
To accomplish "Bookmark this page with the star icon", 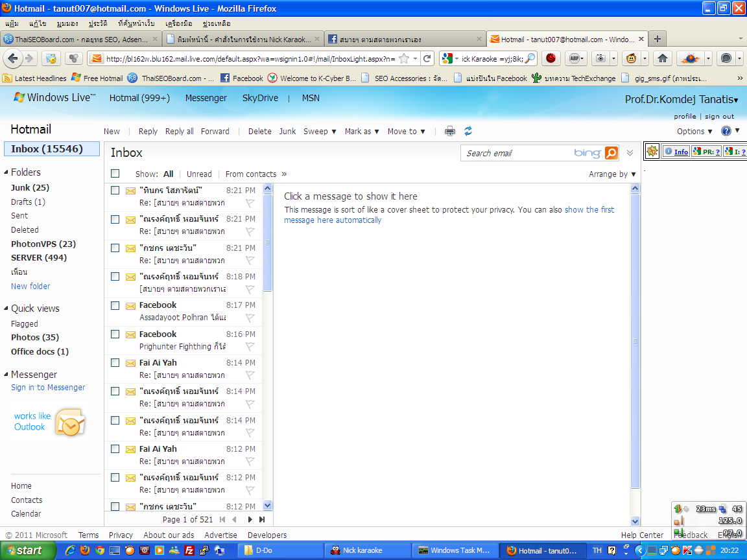I will pos(404,58).
